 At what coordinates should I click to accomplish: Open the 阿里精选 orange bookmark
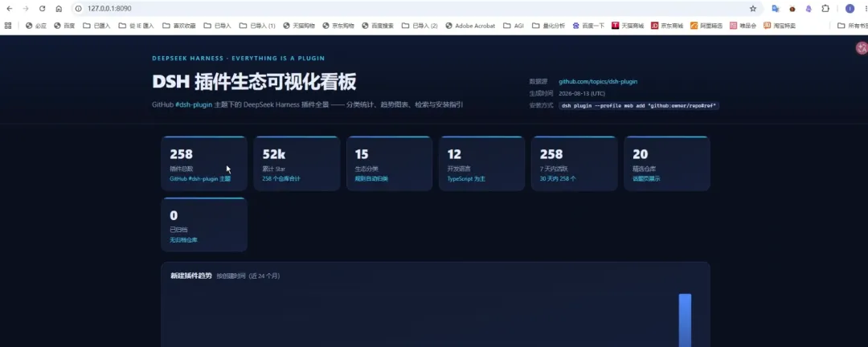tap(707, 26)
